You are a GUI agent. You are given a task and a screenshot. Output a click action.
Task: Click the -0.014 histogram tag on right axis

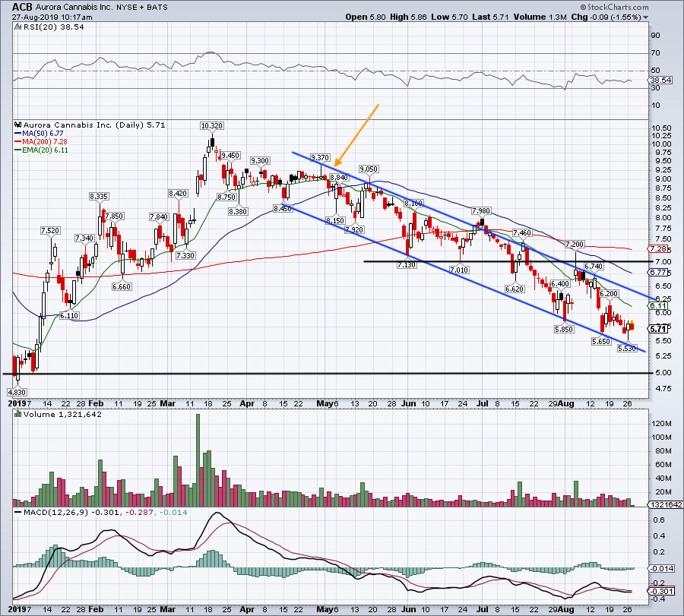click(662, 568)
